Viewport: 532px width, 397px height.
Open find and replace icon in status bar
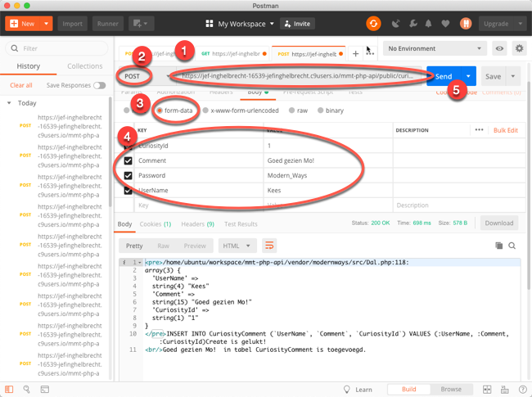pos(26,389)
